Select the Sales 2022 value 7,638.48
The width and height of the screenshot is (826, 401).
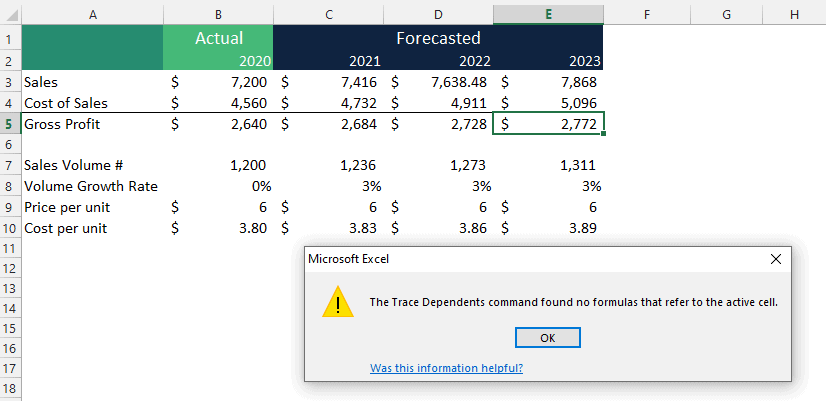[438, 82]
